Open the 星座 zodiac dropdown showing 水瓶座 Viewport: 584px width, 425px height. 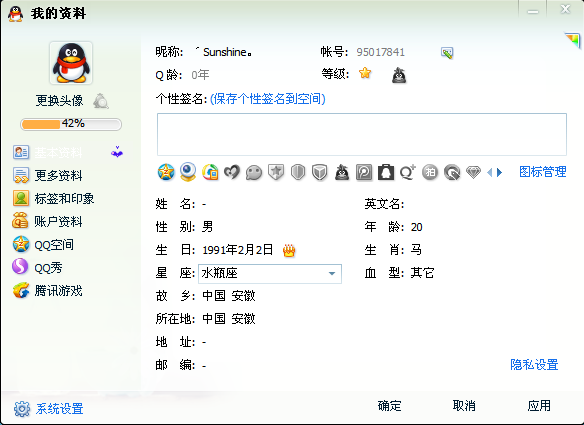tap(270, 274)
